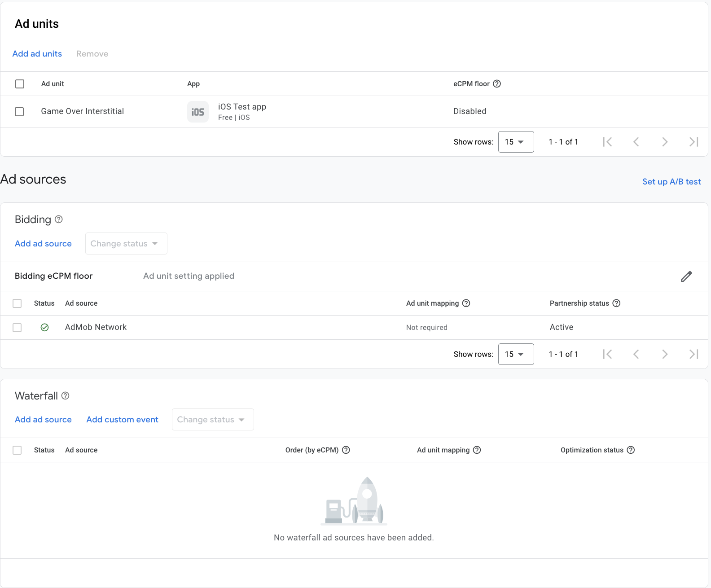This screenshot has width=711, height=588.
Task: Click Set up A/B test link
Action: pyautogui.click(x=671, y=182)
